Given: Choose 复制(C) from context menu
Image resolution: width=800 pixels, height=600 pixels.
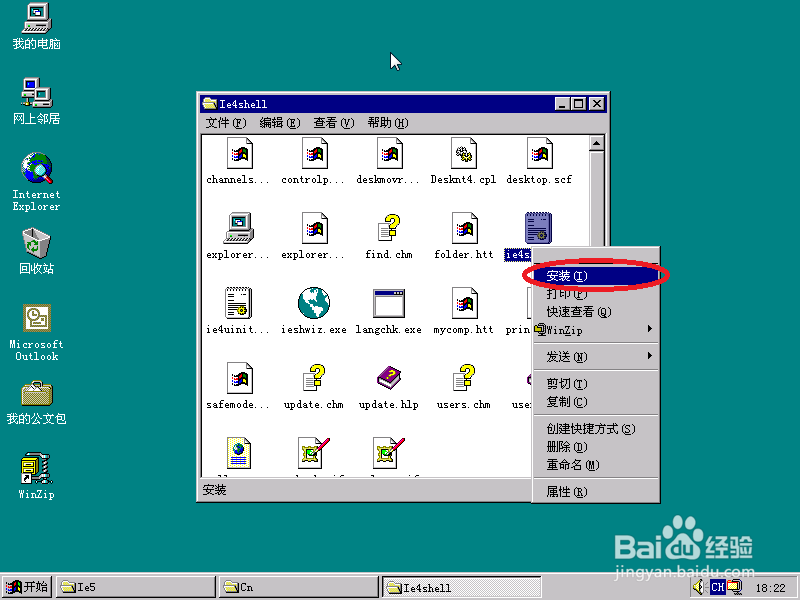Looking at the screenshot, I should point(595,402).
